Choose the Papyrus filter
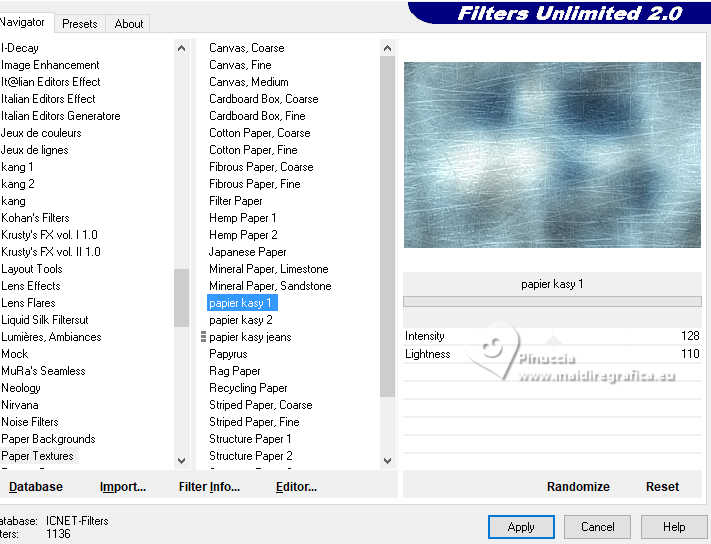The height and width of the screenshot is (544, 711). coord(228,354)
